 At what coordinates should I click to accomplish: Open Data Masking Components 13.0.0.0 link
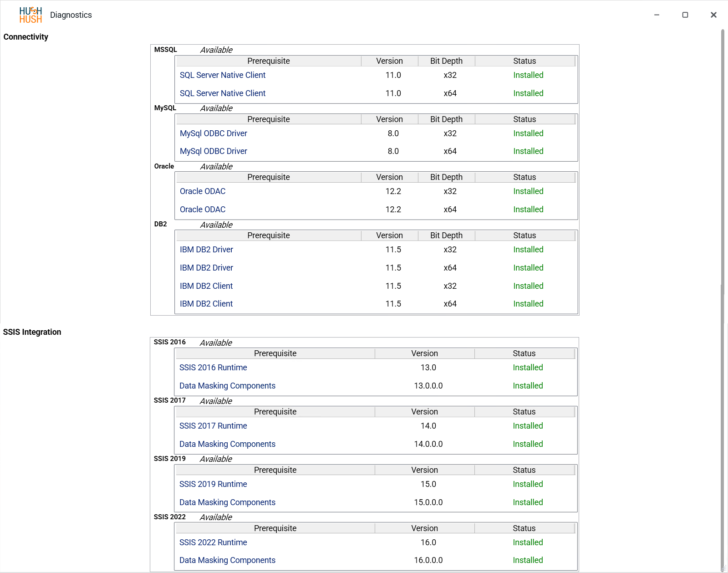(227, 386)
